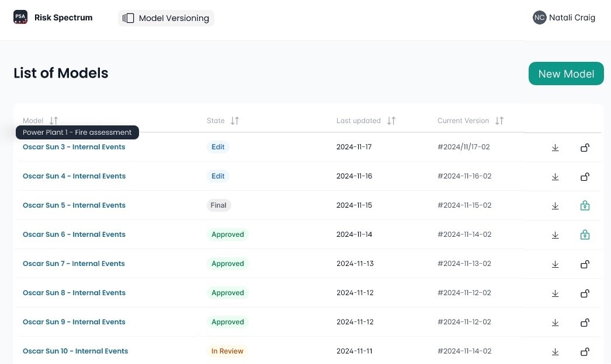This screenshot has width=611, height=364.
Task: Toggle the lock for Oscar Sun 3
Action: 585,148
